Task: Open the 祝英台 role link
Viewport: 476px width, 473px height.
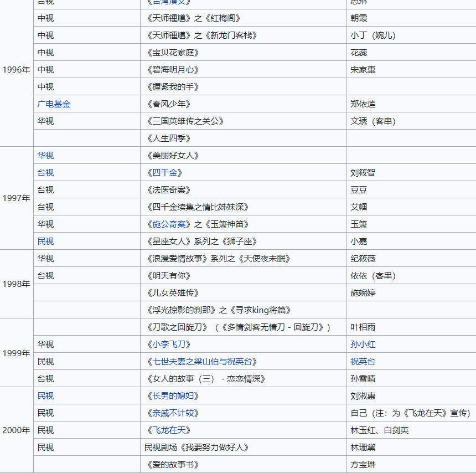Action: [363, 362]
